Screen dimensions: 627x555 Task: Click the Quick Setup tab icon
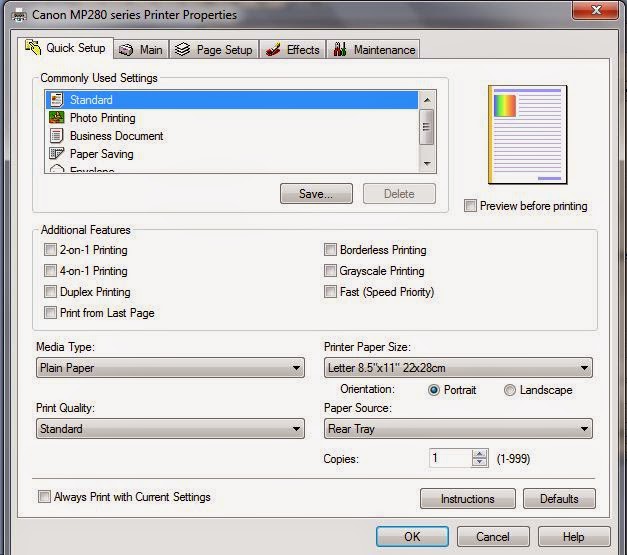click(x=33, y=47)
